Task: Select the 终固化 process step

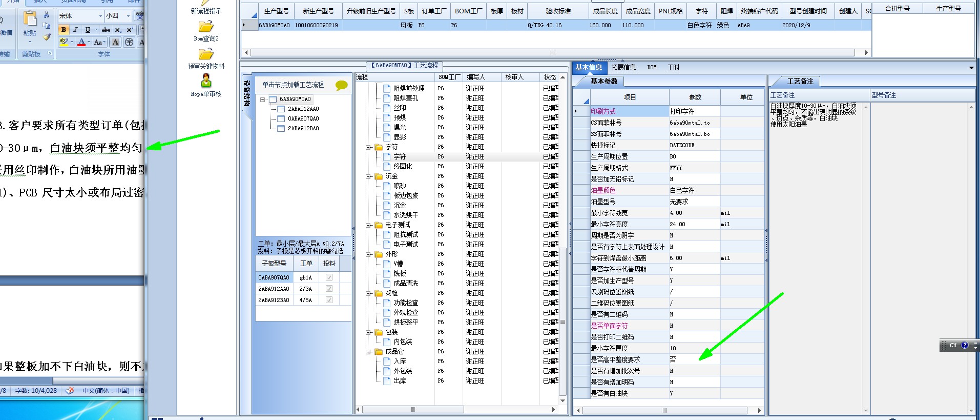Action: click(403, 167)
